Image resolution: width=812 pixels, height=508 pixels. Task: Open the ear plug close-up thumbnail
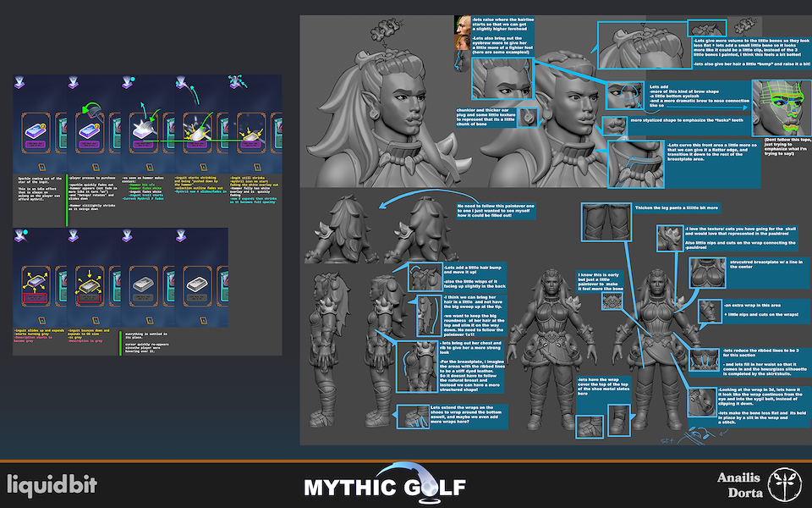(528, 118)
